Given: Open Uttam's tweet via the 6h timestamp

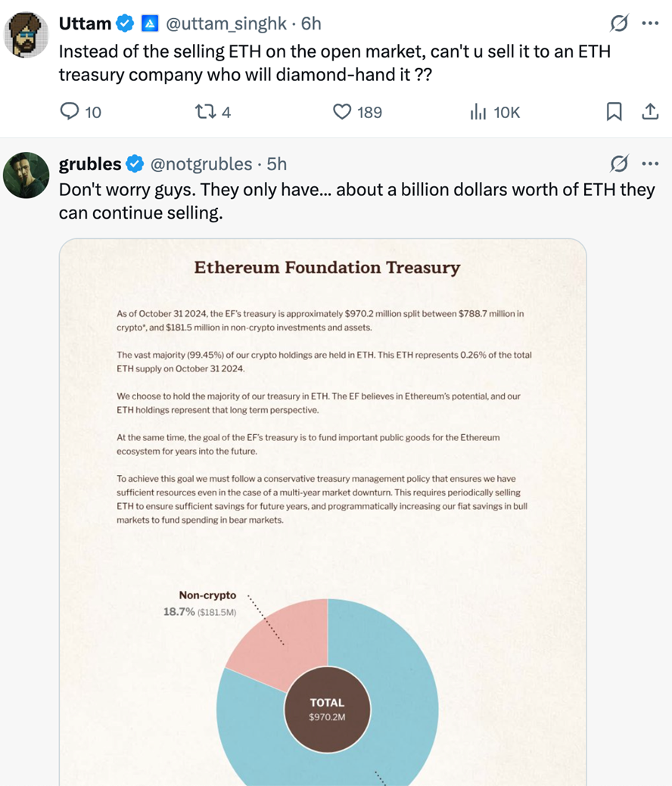Looking at the screenshot, I should point(311,24).
